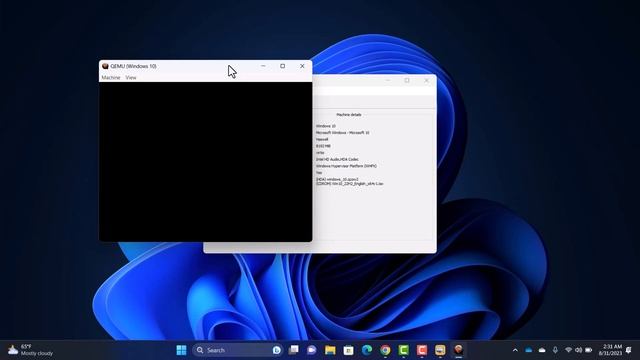The height and width of the screenshot is (360, 640).
Task: Click the '[CDROM]' Win10 ISO drive entry
Action: click(350, 184)
